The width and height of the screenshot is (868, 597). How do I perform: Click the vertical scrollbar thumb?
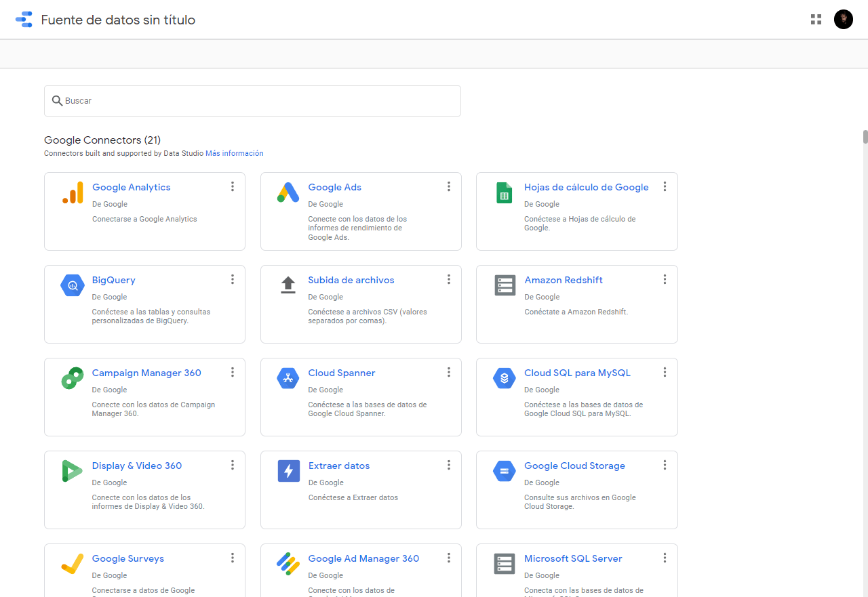pos(865,137)
